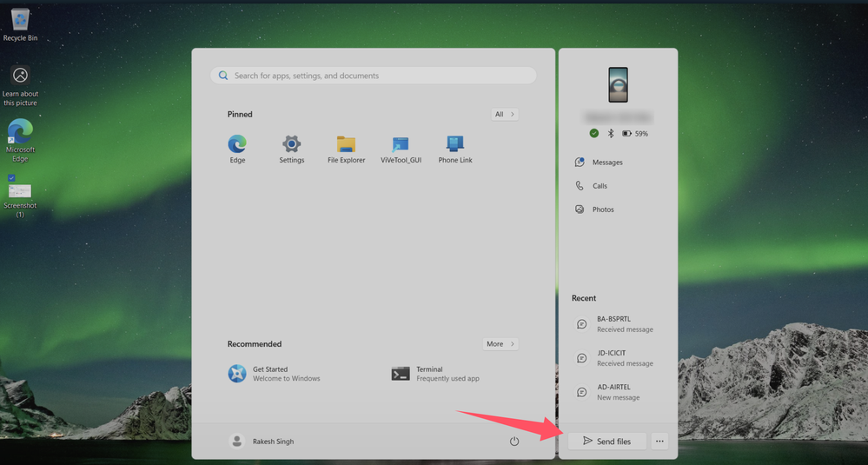Open Rakesh Singh user account
Screen dimensions: 868x465
click(262, 442)
